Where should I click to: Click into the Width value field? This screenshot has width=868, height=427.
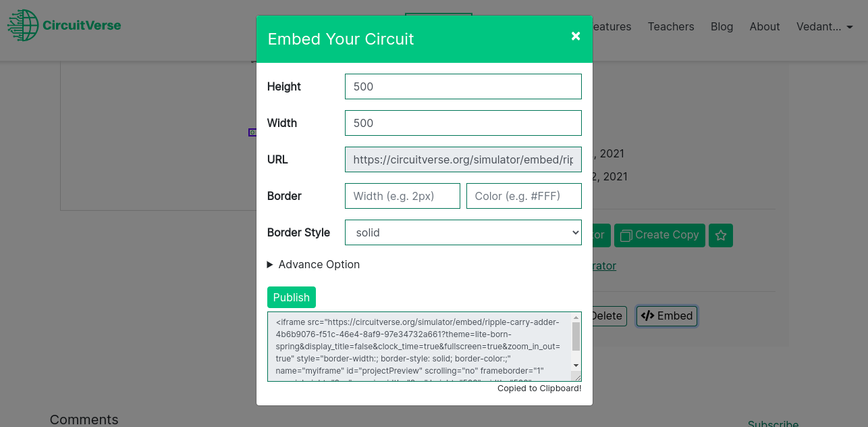tap(463, 123)
